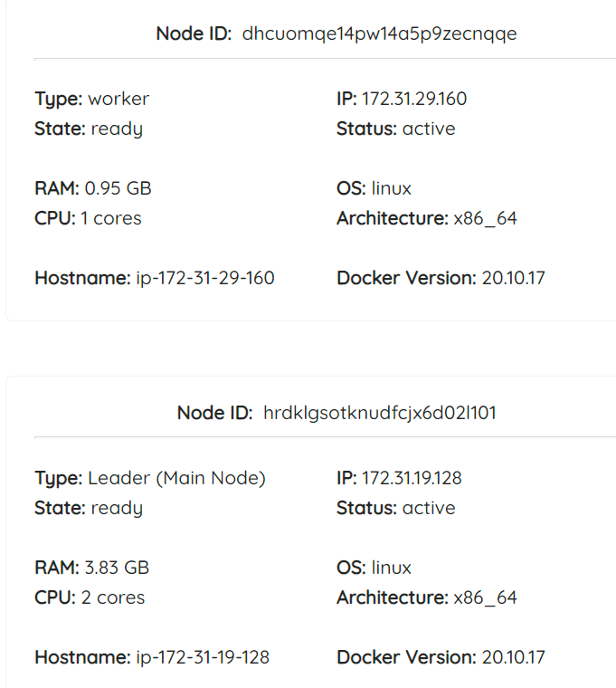Screen dimensions: 616x688
Task: Click the 0.95 GB RAM value
Action: click(x=118, y=188)
